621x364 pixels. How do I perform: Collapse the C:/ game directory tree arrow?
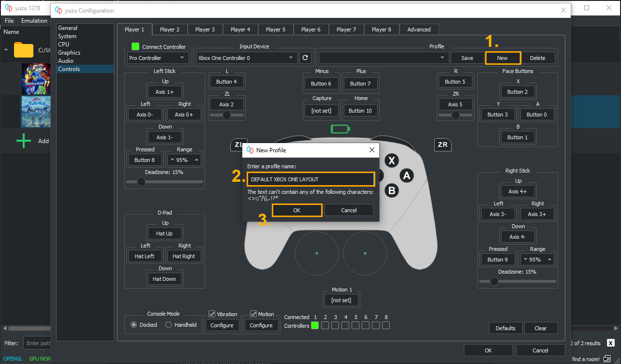click(6, 50)
